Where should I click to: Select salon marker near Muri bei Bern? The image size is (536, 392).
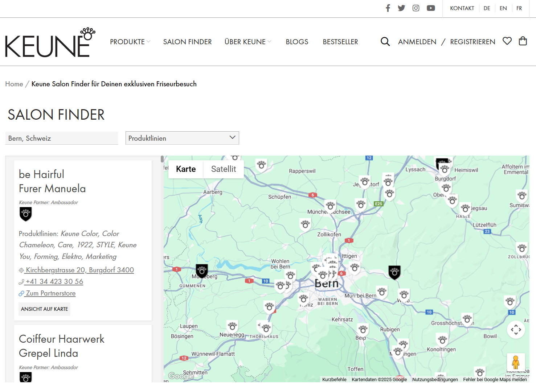tap(382, 292)
